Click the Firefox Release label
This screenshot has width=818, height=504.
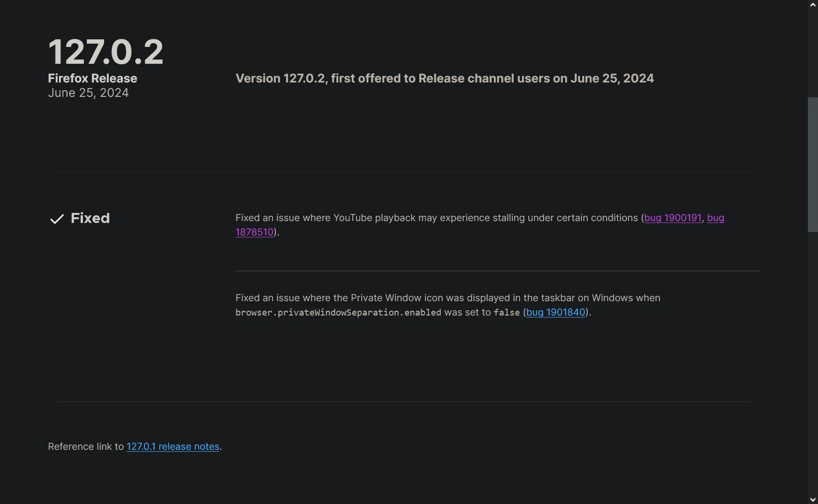click(93, 78)
